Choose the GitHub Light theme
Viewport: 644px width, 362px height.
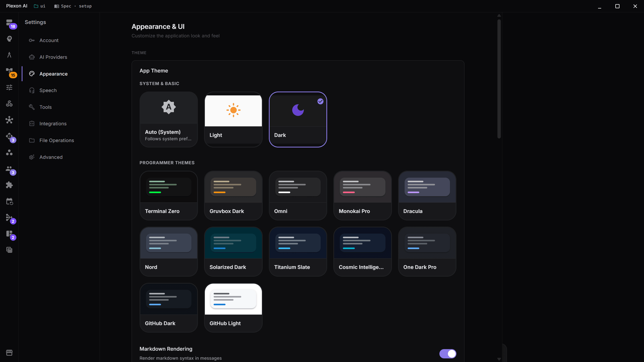pos(233,308)
